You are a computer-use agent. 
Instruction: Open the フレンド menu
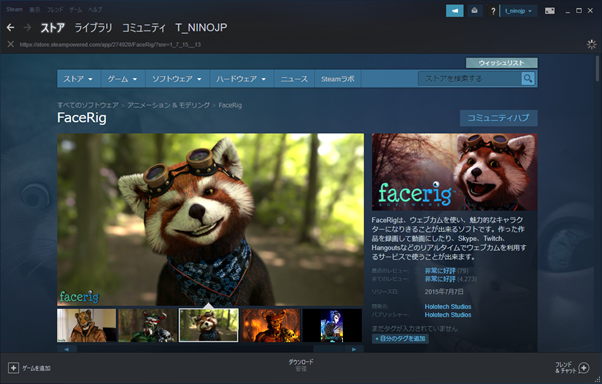55,10
